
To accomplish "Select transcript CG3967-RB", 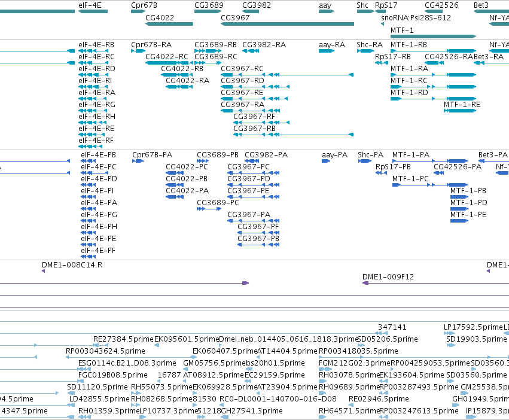I will pos(255,129).
